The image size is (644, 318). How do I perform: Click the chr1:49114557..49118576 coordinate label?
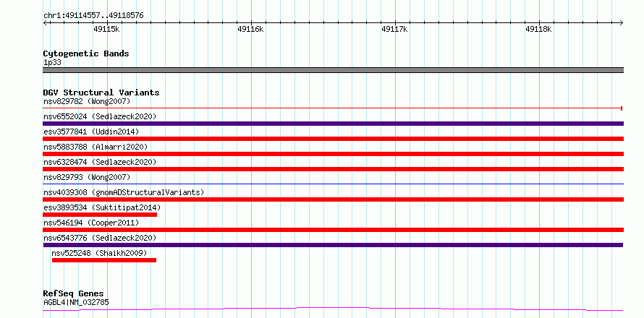point(93,16)
